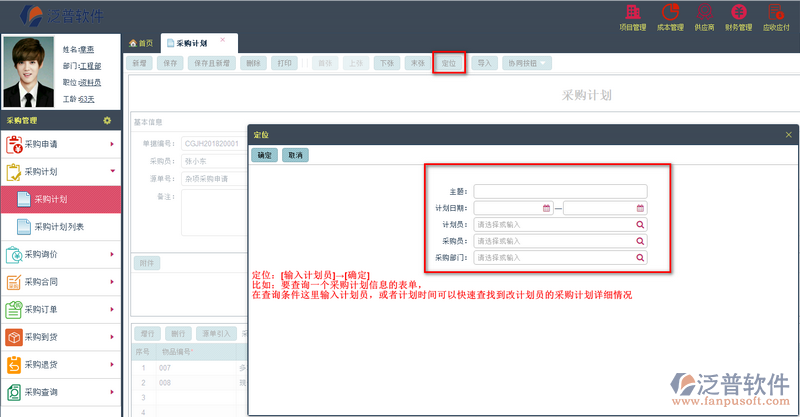The height and width of the screenshot is (417, 800).
Task: Click the magnifier in the dialog's 采购员 field
Action: tap(640, 241)
